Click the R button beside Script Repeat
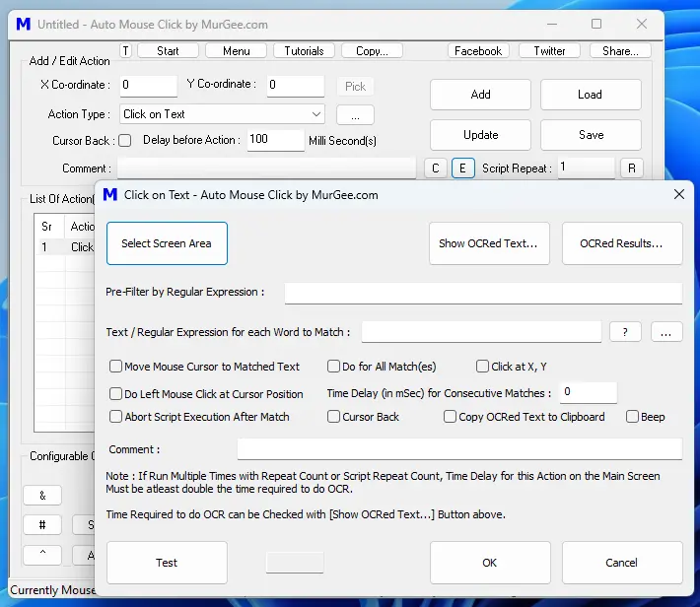The width and height of the screenshot is (700, 607). coord(632,169)
